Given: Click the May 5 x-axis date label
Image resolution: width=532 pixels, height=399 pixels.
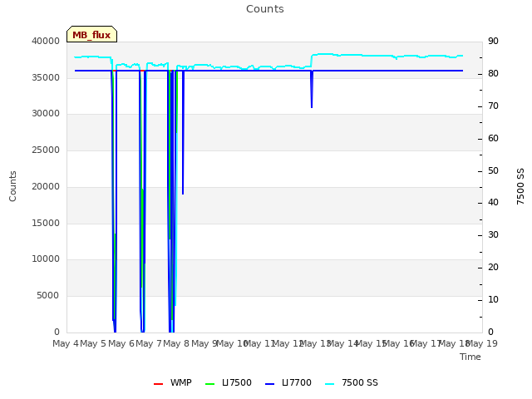Looking at the screenshot, I should [x=93, y=343].
